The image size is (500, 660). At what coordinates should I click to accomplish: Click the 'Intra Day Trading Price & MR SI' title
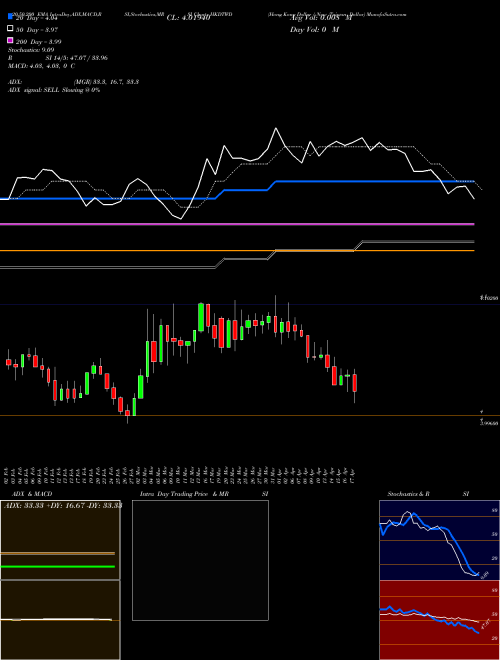tap(204, 494)
